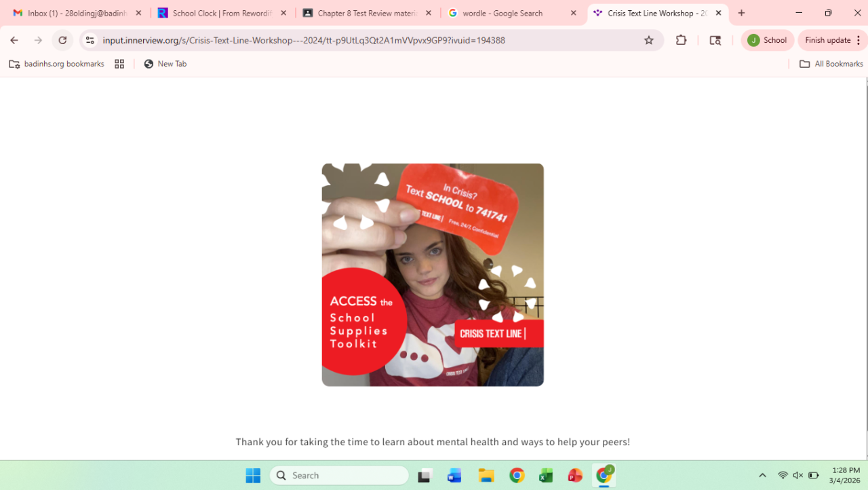Show hidden system tray icons
The width and height of the screenshot is (868, 490).
(762, 476)
